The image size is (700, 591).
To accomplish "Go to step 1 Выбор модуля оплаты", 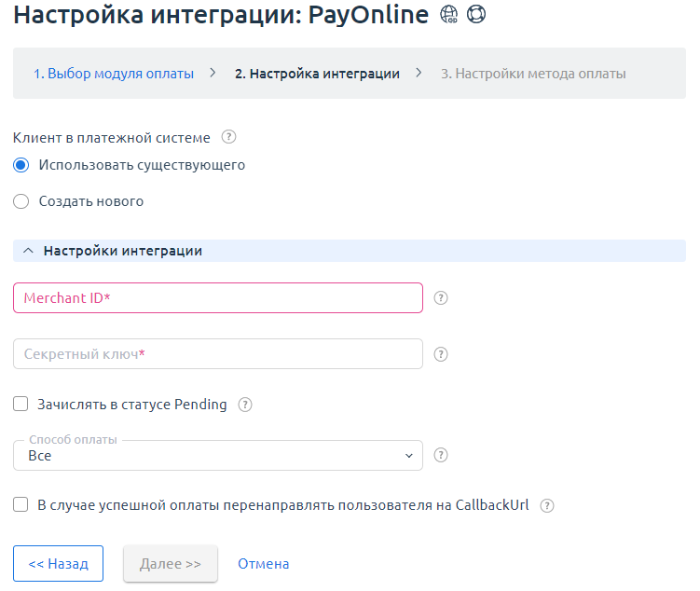I will point(114,74).
